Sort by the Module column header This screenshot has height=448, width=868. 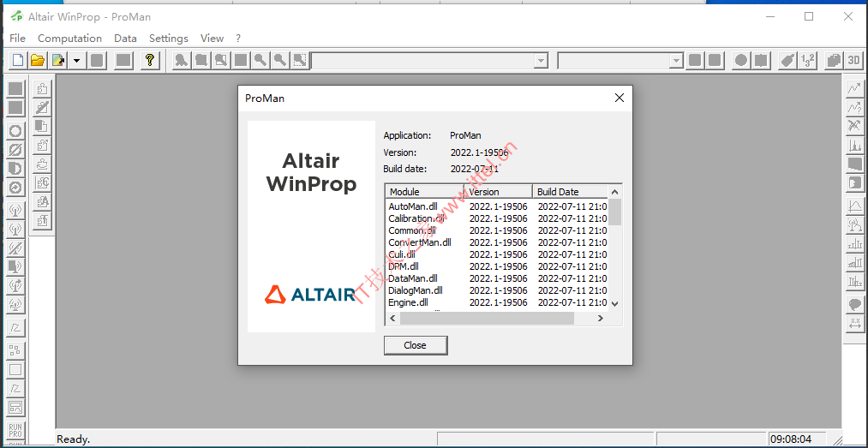click(x=425, y=192)
